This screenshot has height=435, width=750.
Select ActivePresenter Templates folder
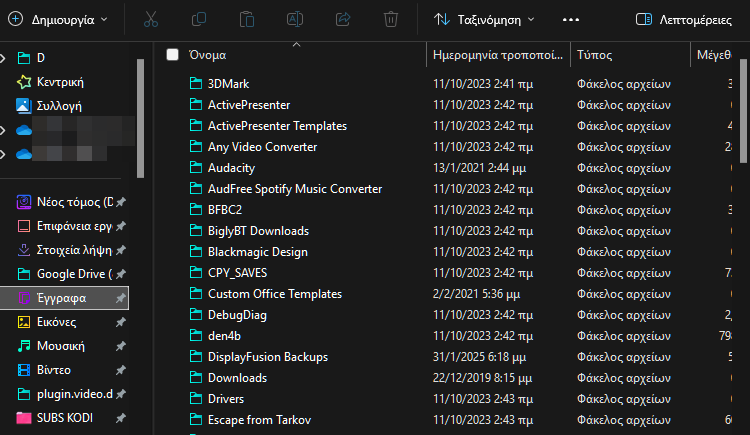pos(277,126)
